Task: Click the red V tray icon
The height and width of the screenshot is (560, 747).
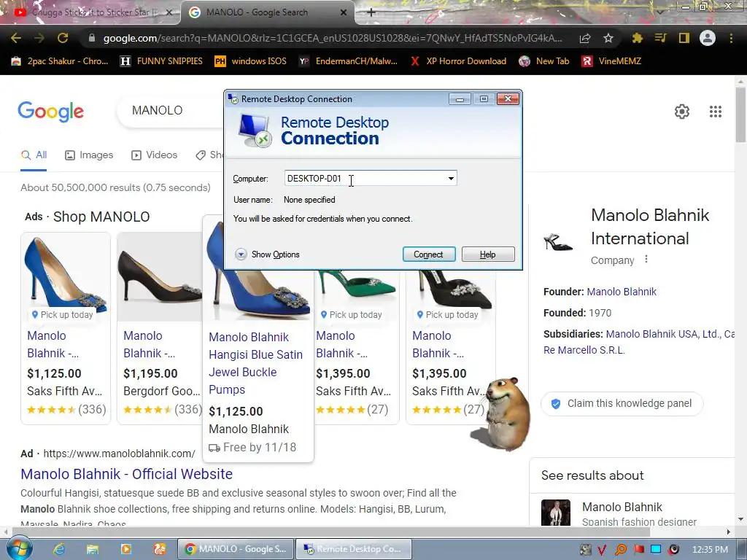Action: pyautogui.click(x=602, y=550)
